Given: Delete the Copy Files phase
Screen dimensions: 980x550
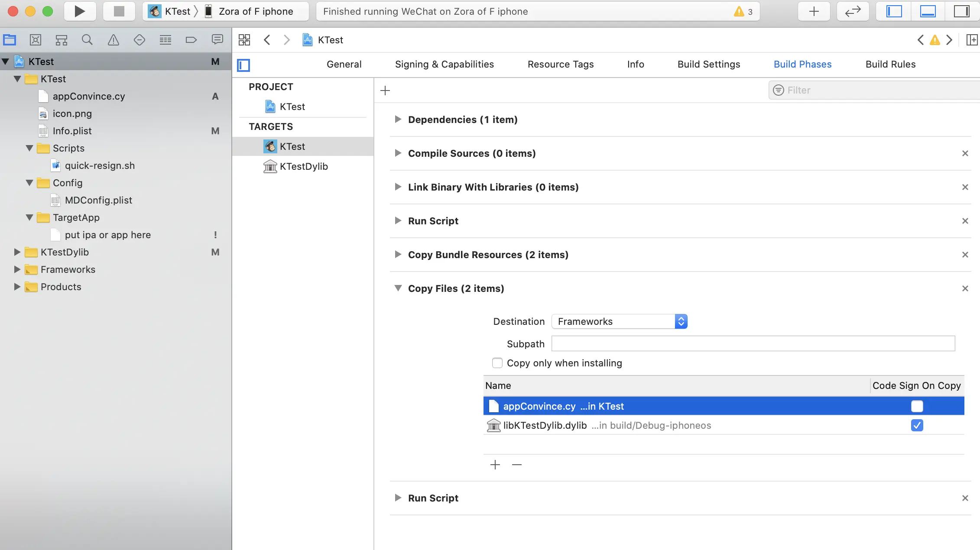Looking at the screenshot, I should tap(965, 288).
